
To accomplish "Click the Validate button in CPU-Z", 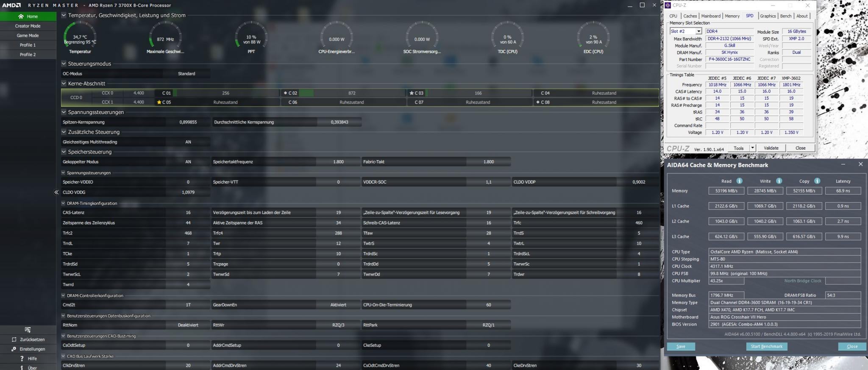I will 771,148.
